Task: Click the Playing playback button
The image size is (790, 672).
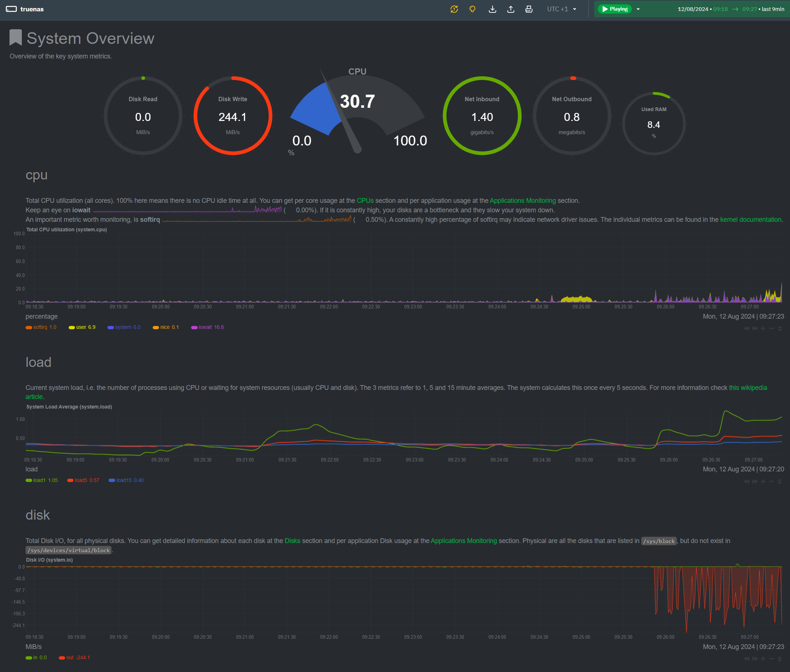Action: [x=615, y=9]
